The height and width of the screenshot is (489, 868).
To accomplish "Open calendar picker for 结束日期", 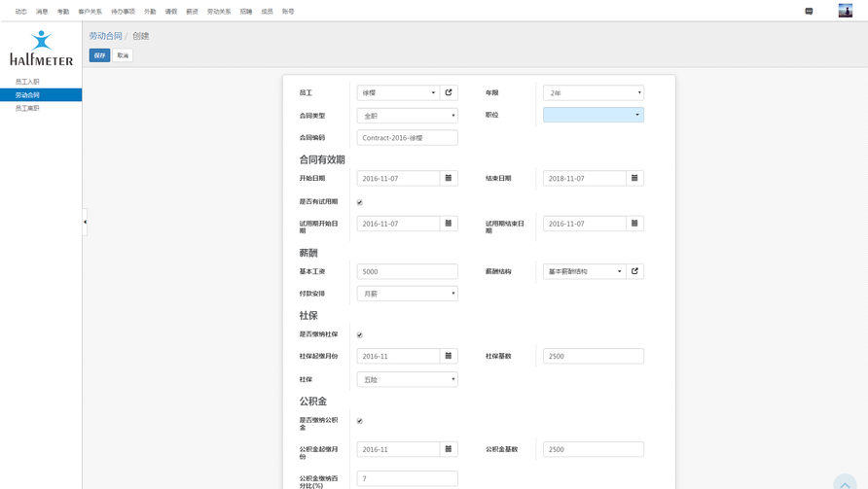I will coord(634,179).
